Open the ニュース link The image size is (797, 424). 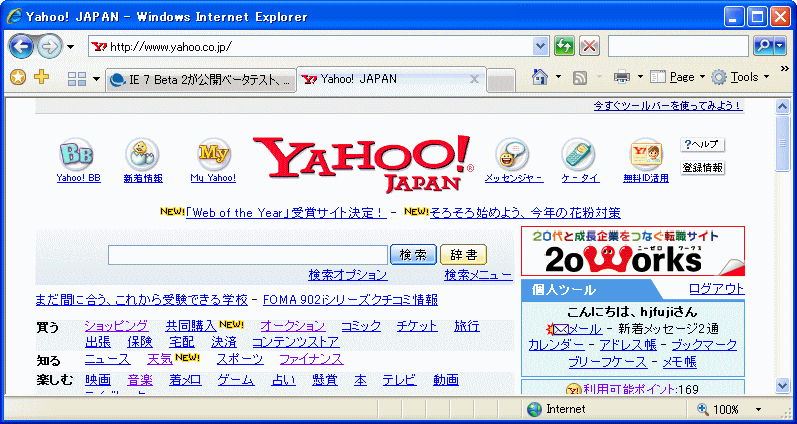pos(108,359)
